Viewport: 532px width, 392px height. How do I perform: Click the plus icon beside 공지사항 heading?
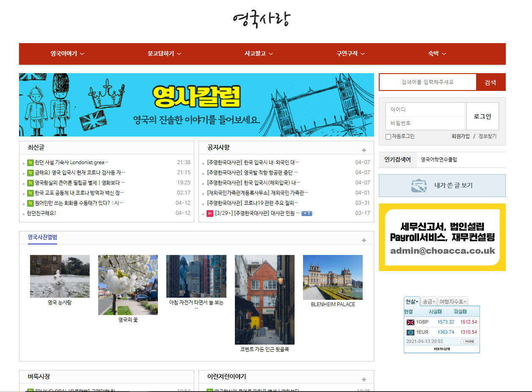click(x=364, y=150)
